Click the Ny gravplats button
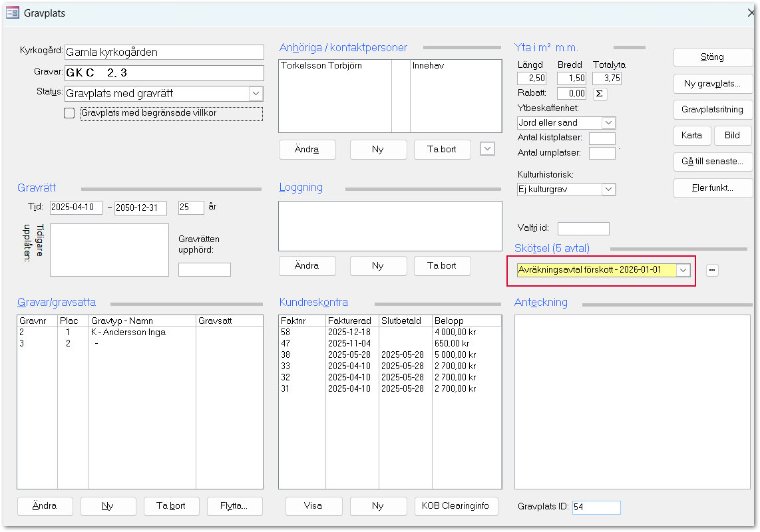The width and height of the screenshot is (760, 532). (x=711, y=84)
